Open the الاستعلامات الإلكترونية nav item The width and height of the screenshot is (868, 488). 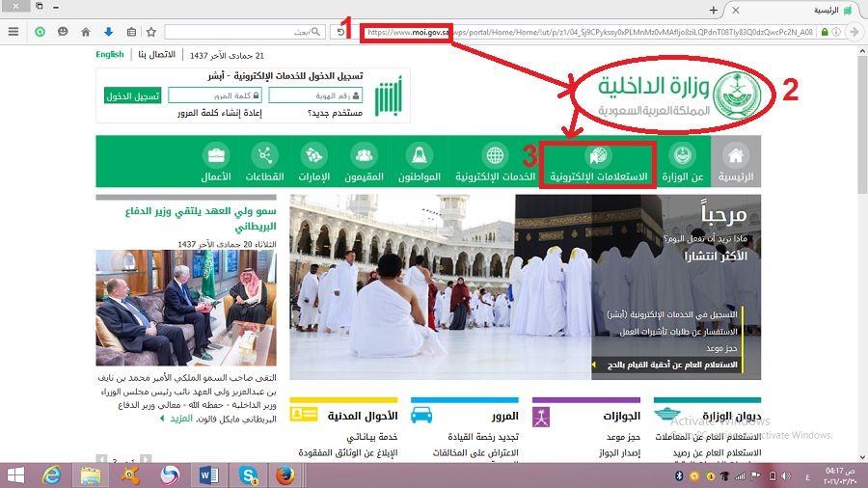[598, 164]
